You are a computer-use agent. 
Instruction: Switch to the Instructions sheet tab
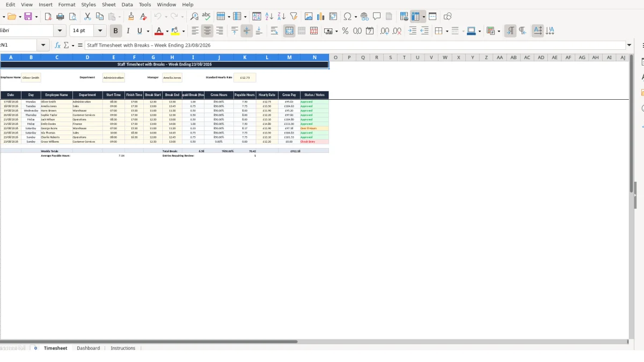point(123,348)
